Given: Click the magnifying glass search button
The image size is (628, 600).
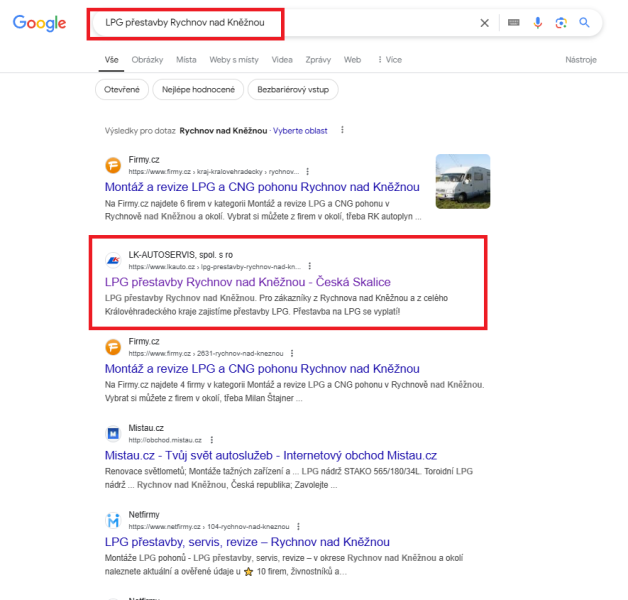Looking at the screenshot, I should [584, 22].
